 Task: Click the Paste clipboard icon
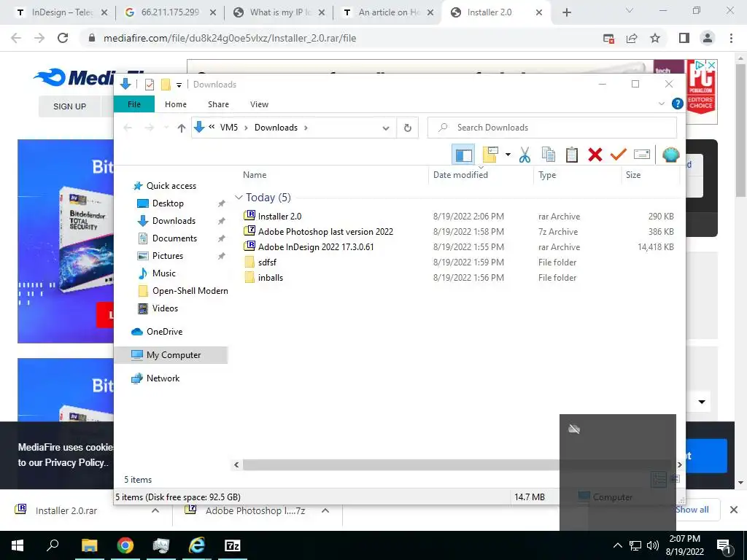572,155
